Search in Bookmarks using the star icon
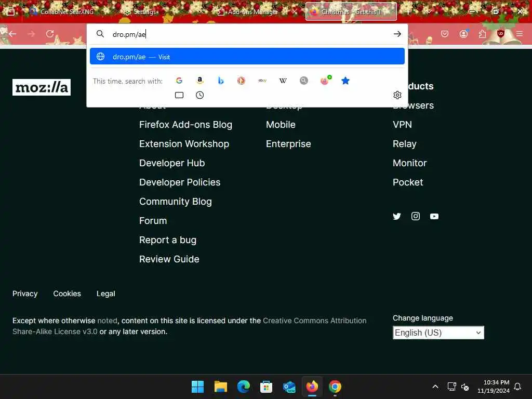 point(345,81)
